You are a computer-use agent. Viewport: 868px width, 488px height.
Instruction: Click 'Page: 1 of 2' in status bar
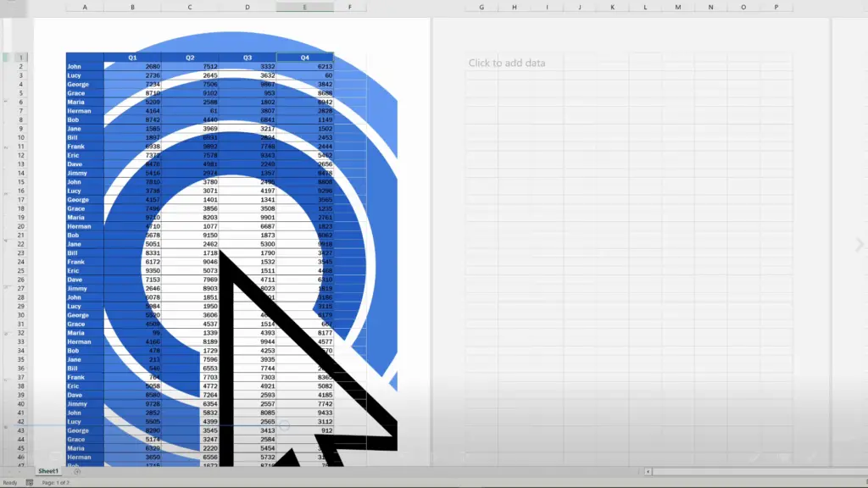tap(56, 482)
